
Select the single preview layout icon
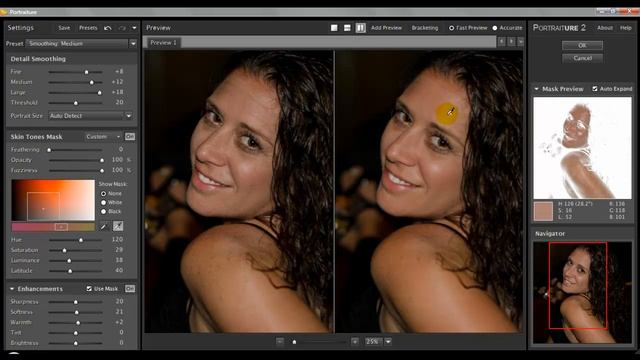[334, 28]
